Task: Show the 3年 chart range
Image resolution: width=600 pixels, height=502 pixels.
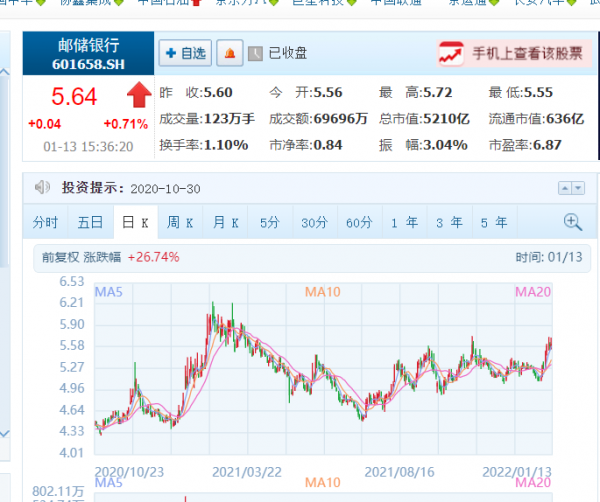Action: click(x=450, y=222)
